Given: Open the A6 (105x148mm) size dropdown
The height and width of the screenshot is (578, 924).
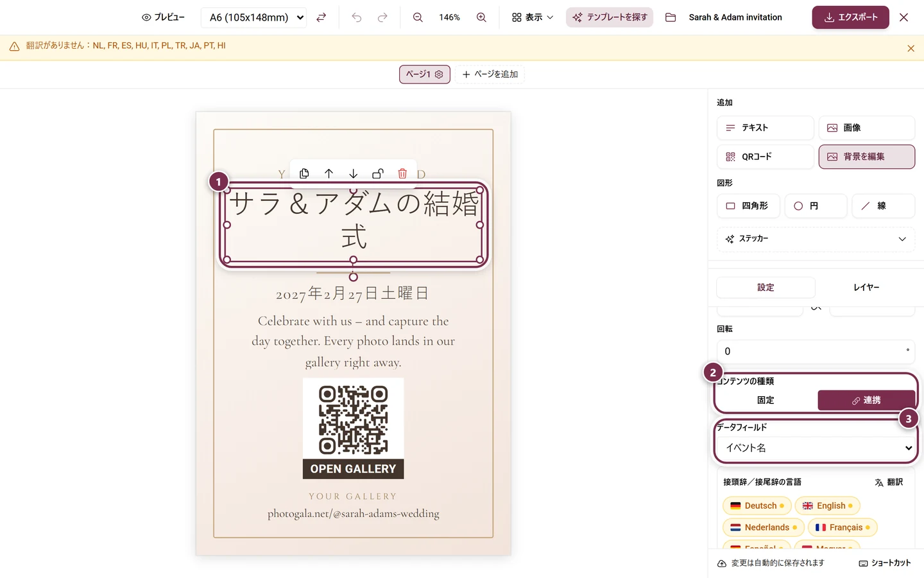Looking at the screenshot, I should [254, 17].
